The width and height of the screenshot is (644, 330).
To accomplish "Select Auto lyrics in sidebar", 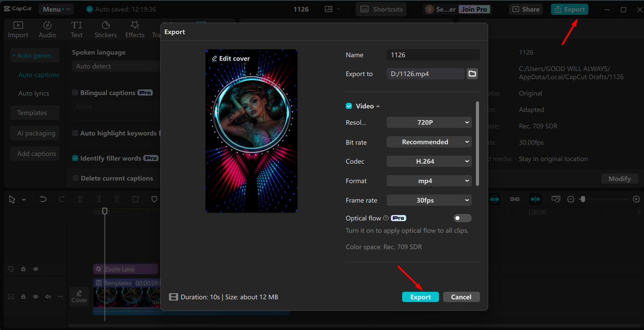I will (34, 94).
